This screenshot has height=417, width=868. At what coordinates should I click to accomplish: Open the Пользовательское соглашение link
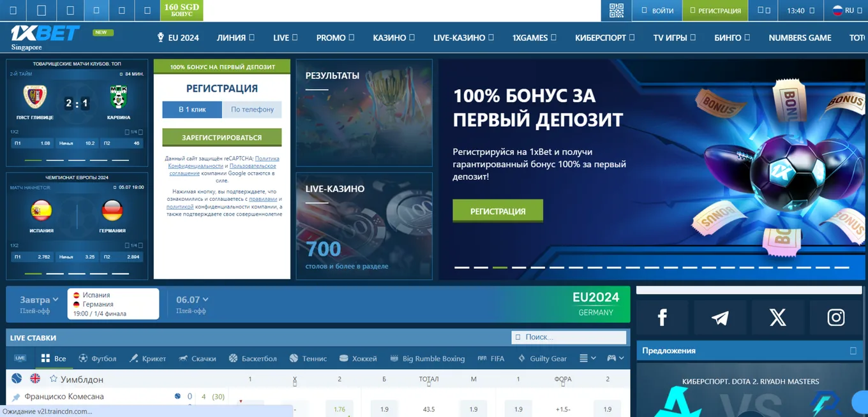tap(223, 170)
